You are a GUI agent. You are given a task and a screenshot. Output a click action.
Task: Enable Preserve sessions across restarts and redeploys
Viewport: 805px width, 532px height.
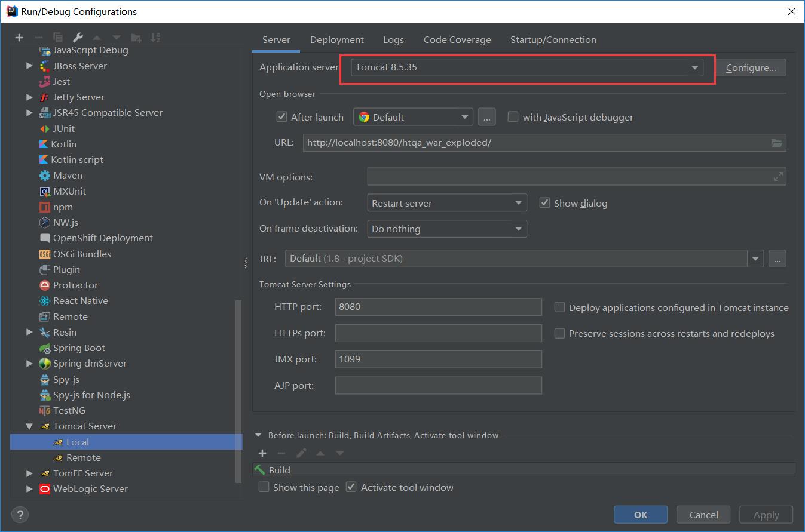click(559, 333)
